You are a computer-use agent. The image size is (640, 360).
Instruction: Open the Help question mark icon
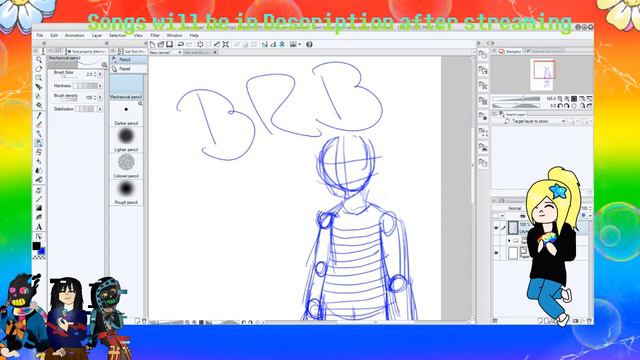pyautogui.click(x=309, y=44)
